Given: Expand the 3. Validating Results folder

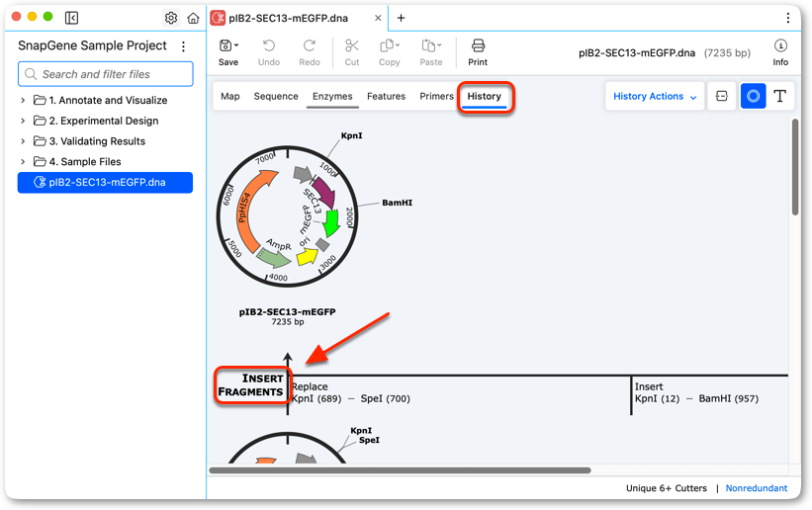Looking at the screenshot, I should [23, 140].
